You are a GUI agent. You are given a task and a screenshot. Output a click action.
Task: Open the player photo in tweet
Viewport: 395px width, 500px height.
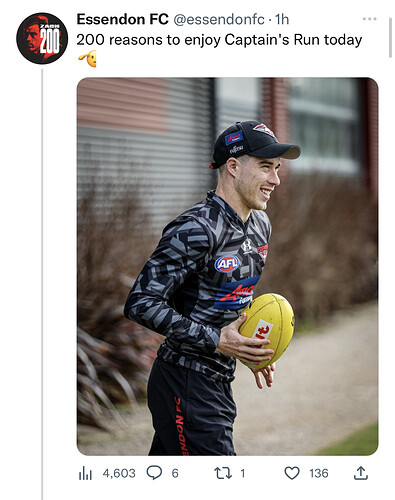click(x=228, y=266)
